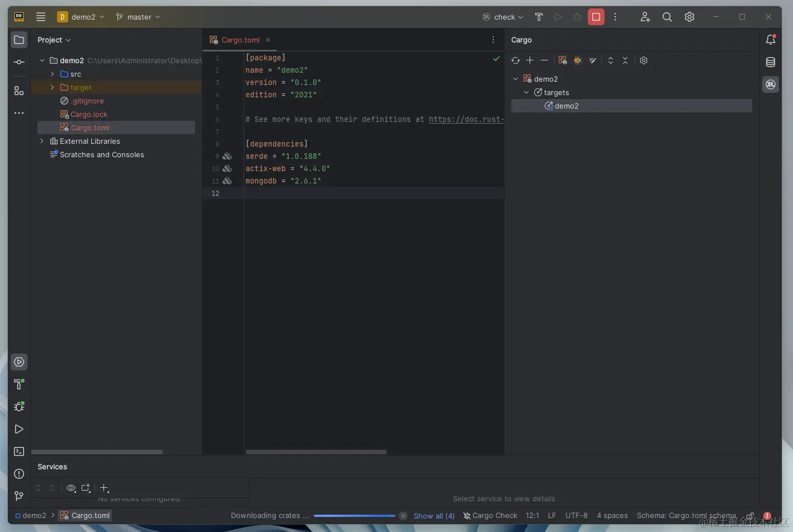Refresh Cargo projects
Image resolution: width=793 pixels, height=532 pixels.
(516, 60)
